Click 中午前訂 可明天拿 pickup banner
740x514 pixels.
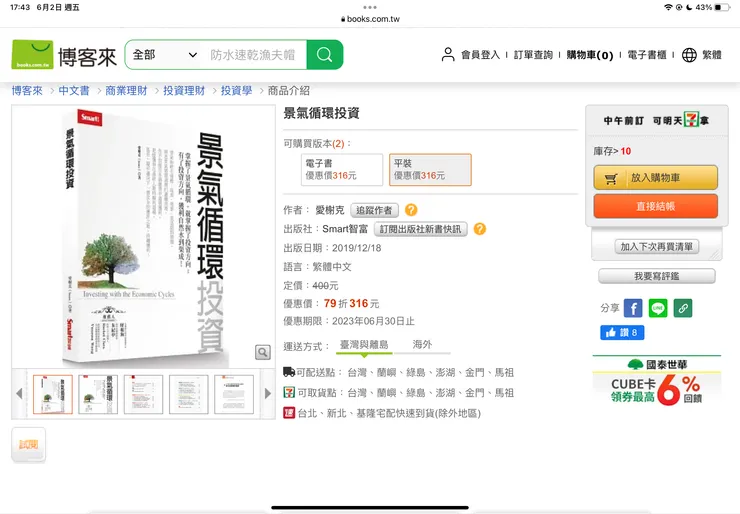pyautogui.click(x=656, y=120)
